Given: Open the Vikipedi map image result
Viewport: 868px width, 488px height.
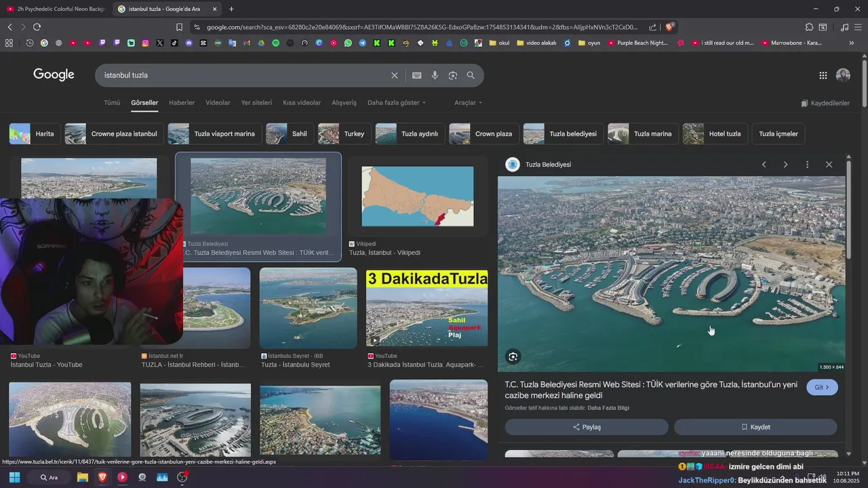Looking at the screenshot, I should tap(418, 197).
